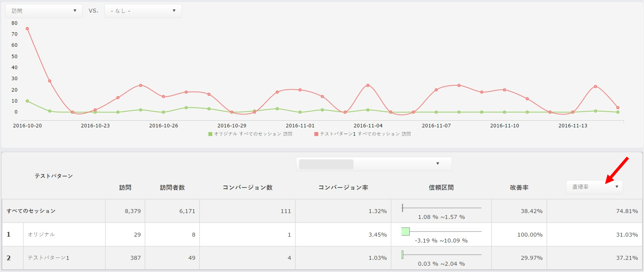This screenshot has width=644, height=272.
Task: Click 訪問 column header in table
Action: click(125, 188)
